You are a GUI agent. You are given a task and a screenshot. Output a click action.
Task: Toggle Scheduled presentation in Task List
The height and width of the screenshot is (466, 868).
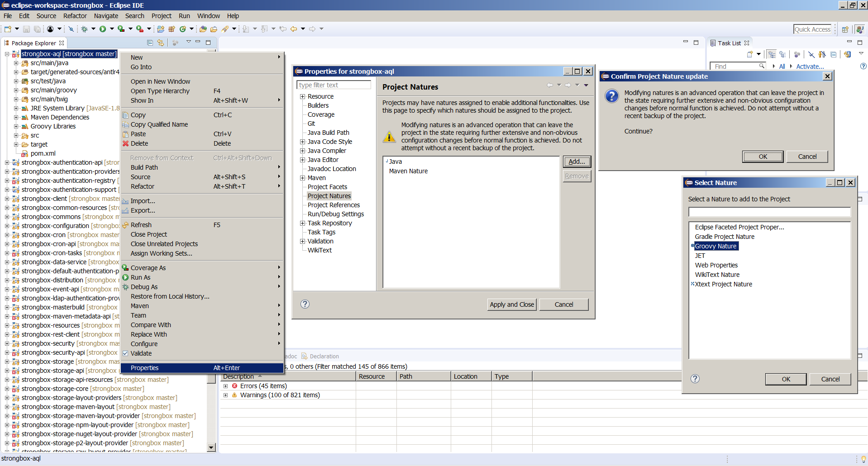point(782,54)
